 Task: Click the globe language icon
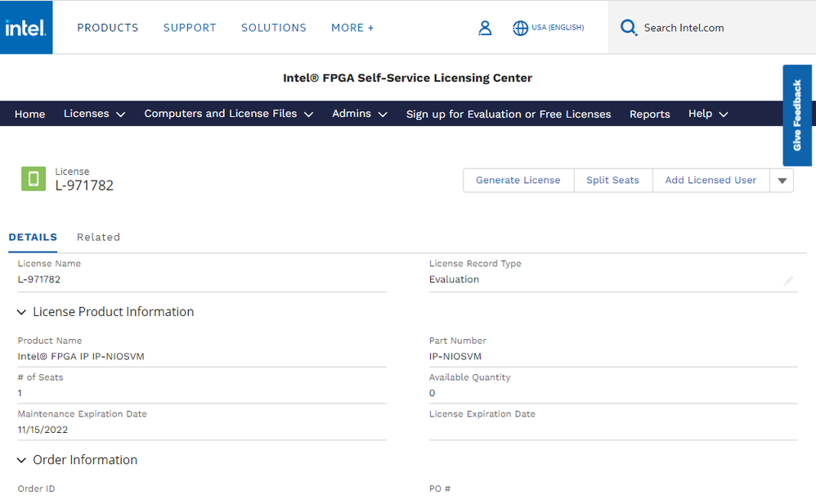pos(520,28)
